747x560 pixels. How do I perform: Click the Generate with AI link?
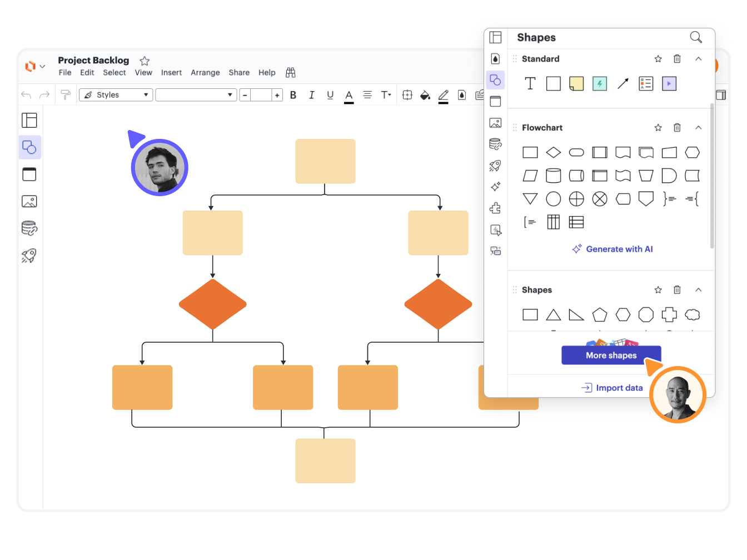612,249
